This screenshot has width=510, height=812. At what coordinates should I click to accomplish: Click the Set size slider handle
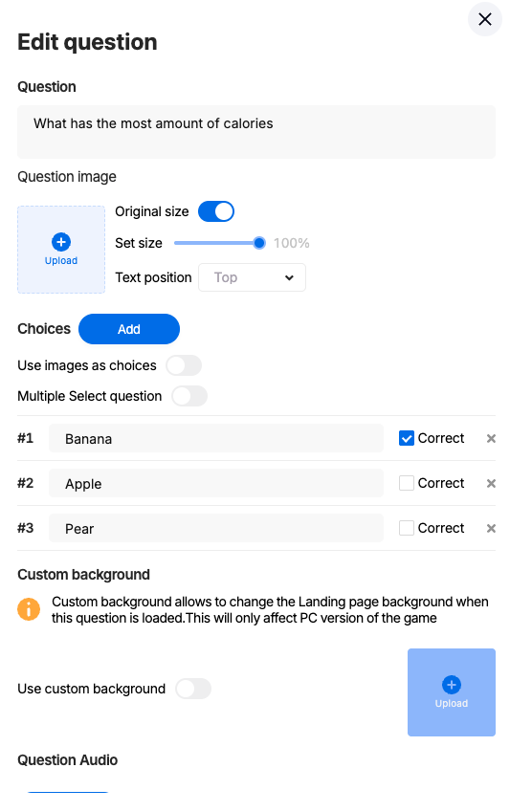pos(259,243)
